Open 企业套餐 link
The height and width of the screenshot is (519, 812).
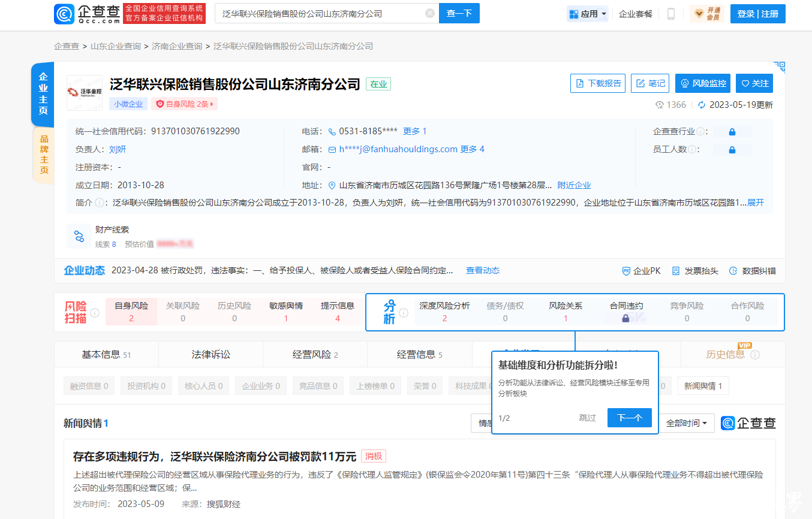click(636, 14)
